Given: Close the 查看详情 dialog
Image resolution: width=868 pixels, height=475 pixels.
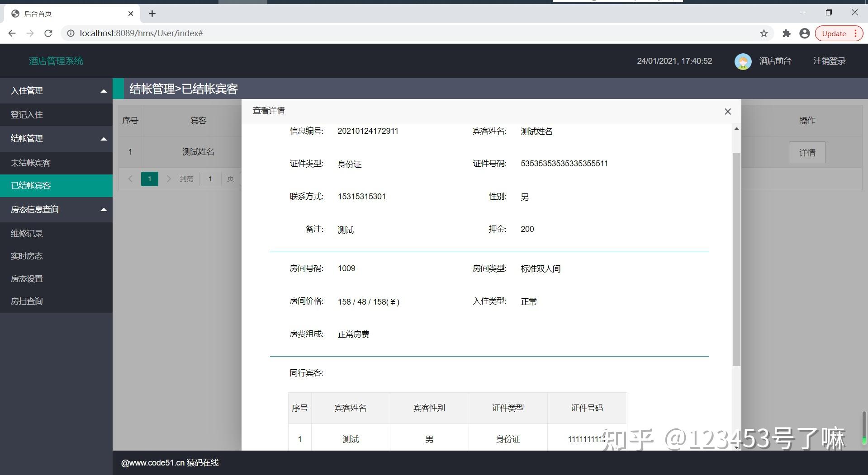Looking at the screenshot, I should click(x=727, y=111).
